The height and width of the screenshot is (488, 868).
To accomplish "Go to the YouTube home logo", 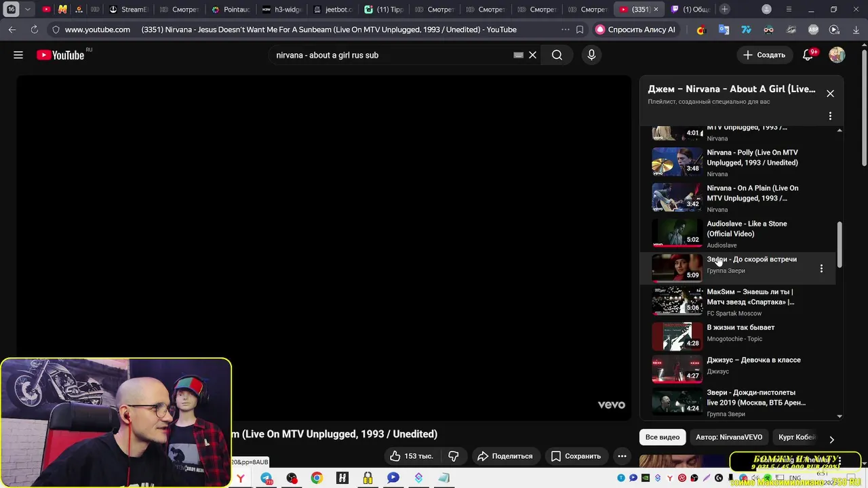I will 61,55.
